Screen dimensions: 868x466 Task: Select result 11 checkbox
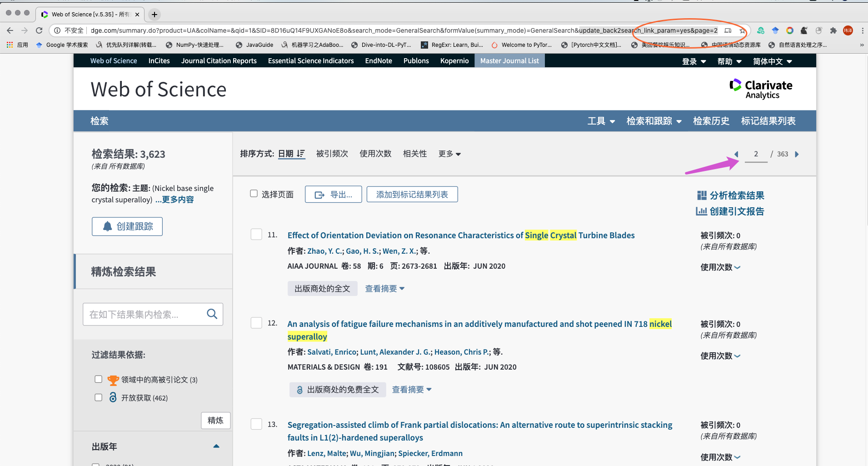click(256, 234)
